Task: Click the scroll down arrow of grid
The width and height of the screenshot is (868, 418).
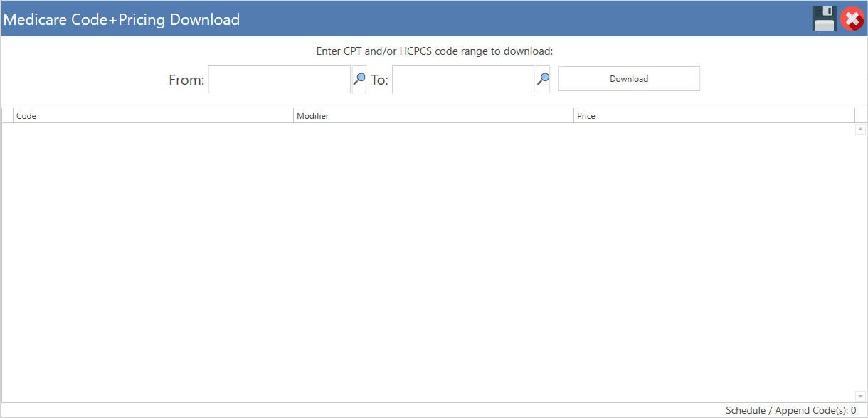Action: [x=861, y=396]
